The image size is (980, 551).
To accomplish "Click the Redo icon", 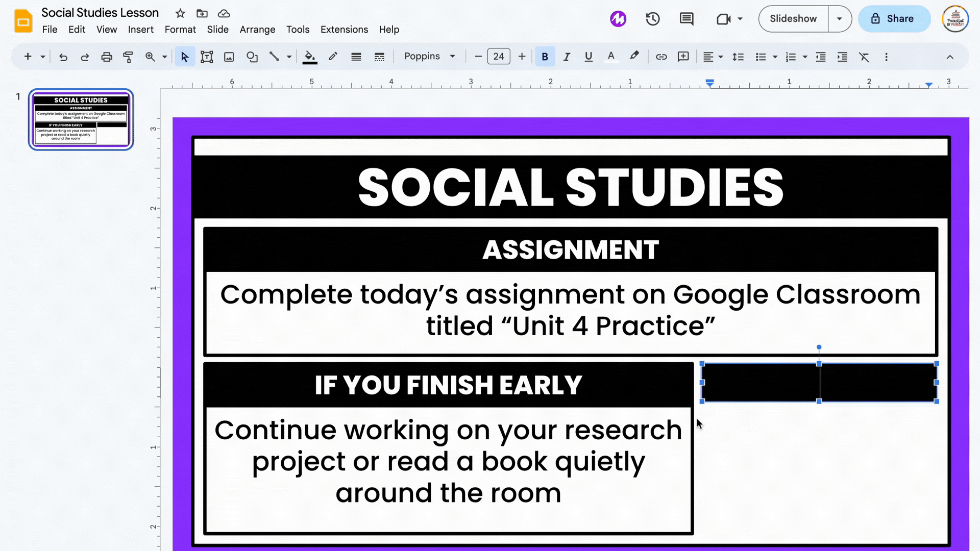I will pos(85,57).
